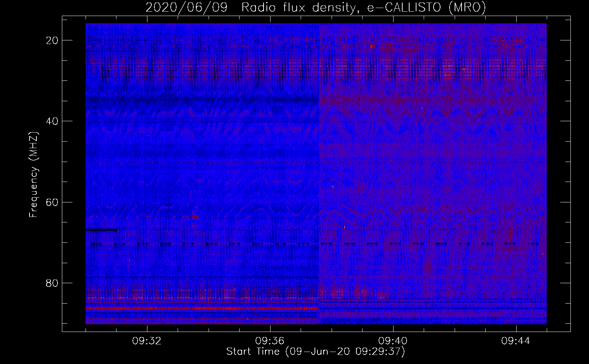Click the bright red line near 86 MHz
This screenshot has width=589, height=364.
coord(202,308)
